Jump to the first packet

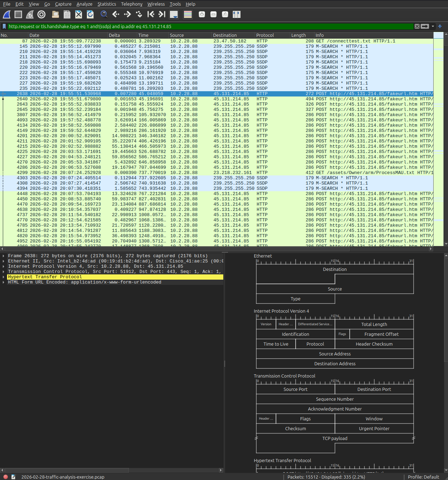click(151, 14)
